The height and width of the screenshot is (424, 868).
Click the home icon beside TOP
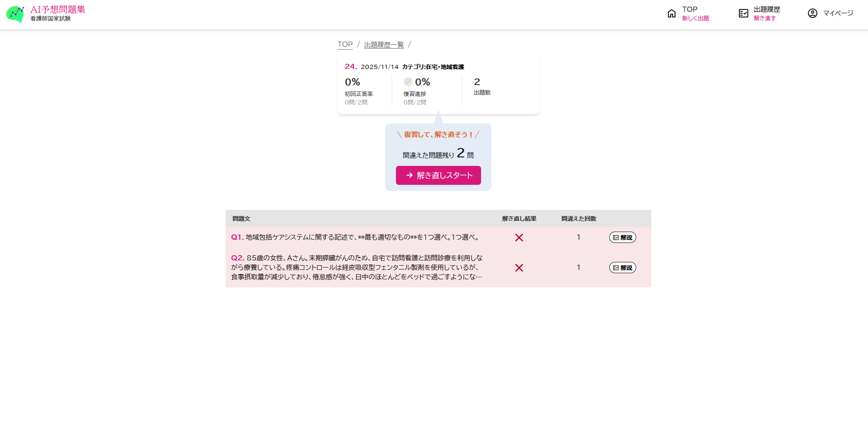coord(672,13)
